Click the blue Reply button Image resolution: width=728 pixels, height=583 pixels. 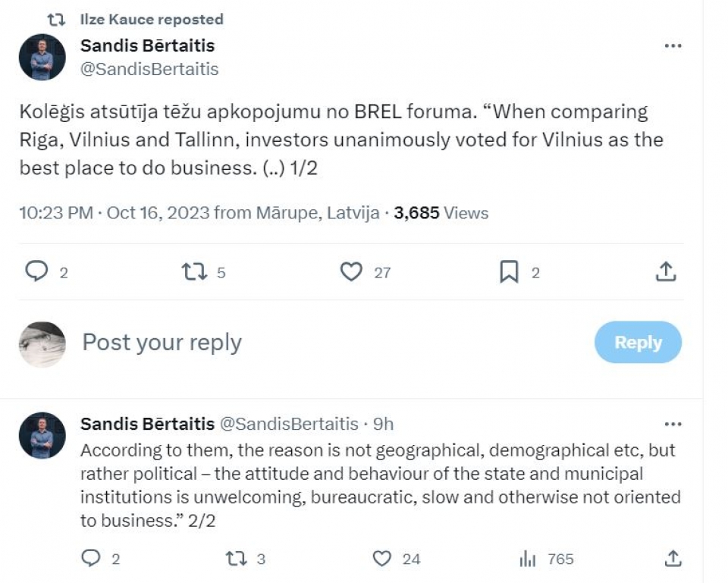(x=638, y=342)
